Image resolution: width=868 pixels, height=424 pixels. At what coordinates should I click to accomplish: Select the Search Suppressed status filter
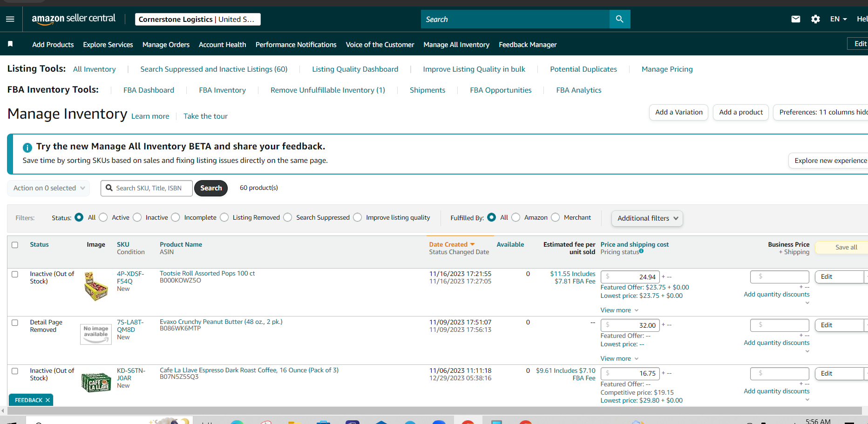pos(288,217)
